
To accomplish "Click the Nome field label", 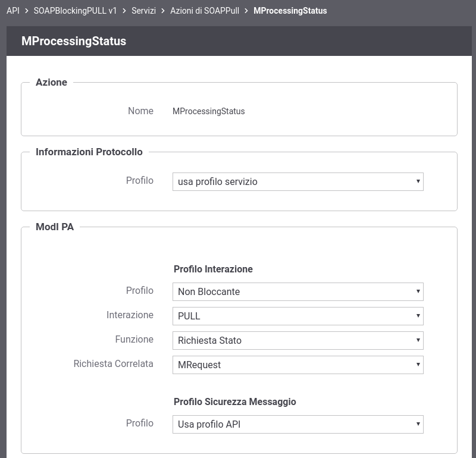I will point(140,111).
